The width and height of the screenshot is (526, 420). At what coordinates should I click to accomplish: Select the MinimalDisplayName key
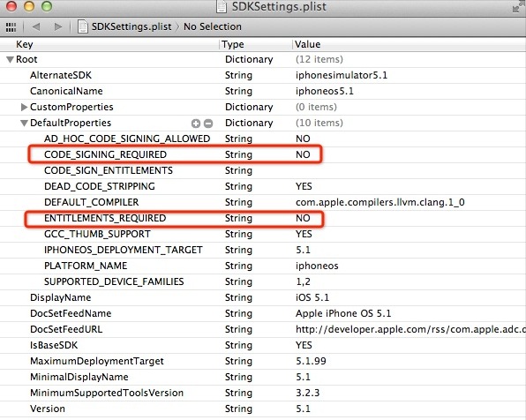79,377
